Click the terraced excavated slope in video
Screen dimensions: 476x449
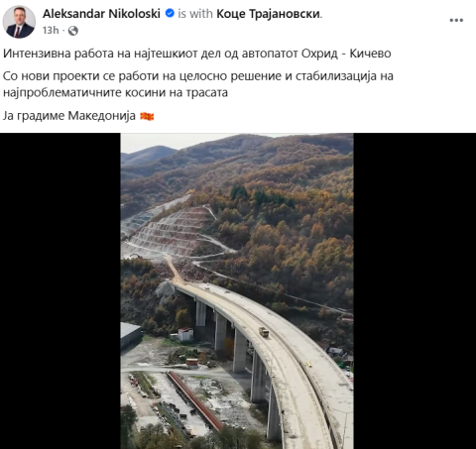(x=169, y=231)
